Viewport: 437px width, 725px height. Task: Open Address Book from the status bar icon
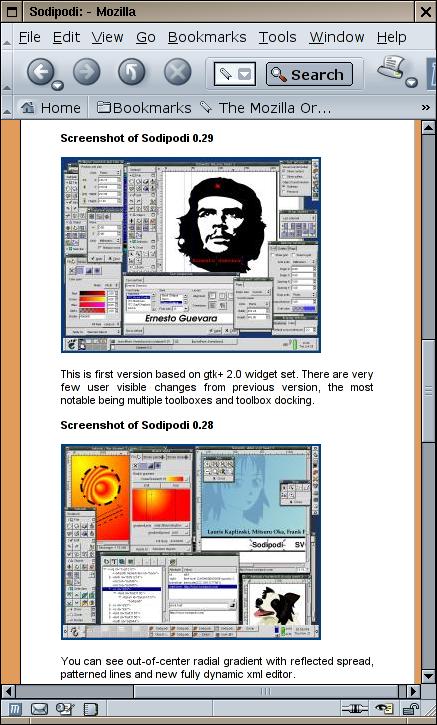tap(90, 709)
